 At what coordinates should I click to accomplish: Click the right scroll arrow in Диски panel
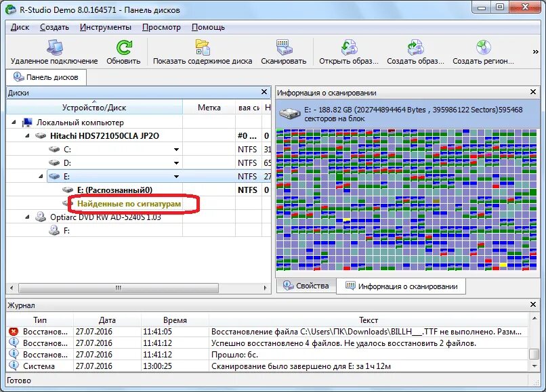[x=266, y=288]
